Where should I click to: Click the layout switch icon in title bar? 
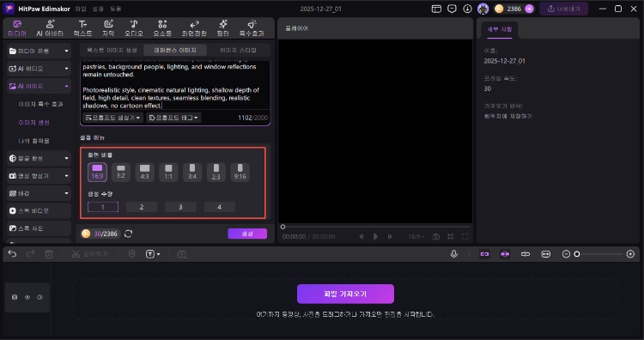[436, 9]
